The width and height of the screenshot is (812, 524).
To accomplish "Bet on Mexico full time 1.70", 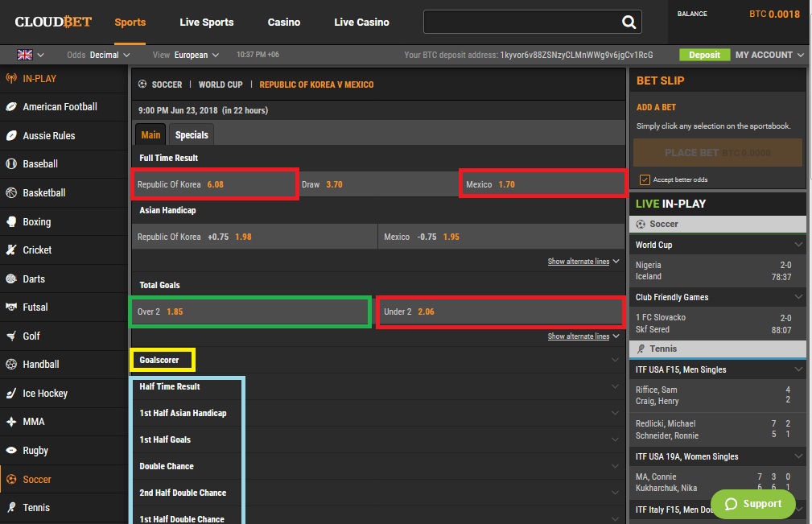I will tap(542, 184).
